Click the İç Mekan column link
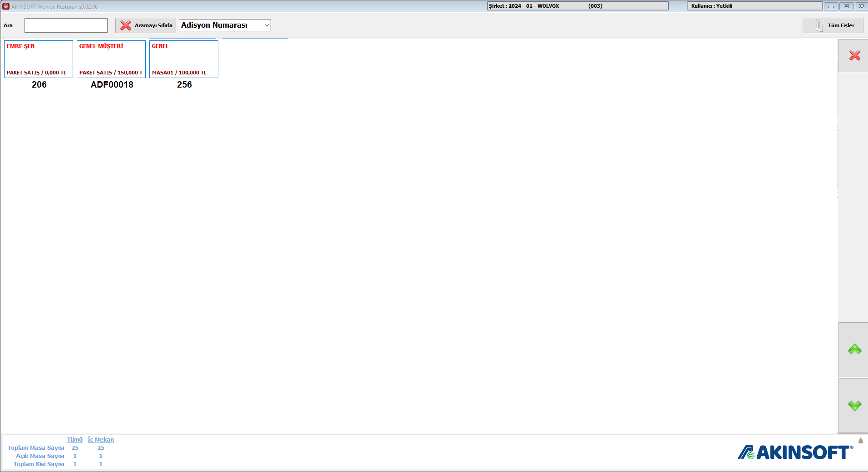 tap(101, 439)
